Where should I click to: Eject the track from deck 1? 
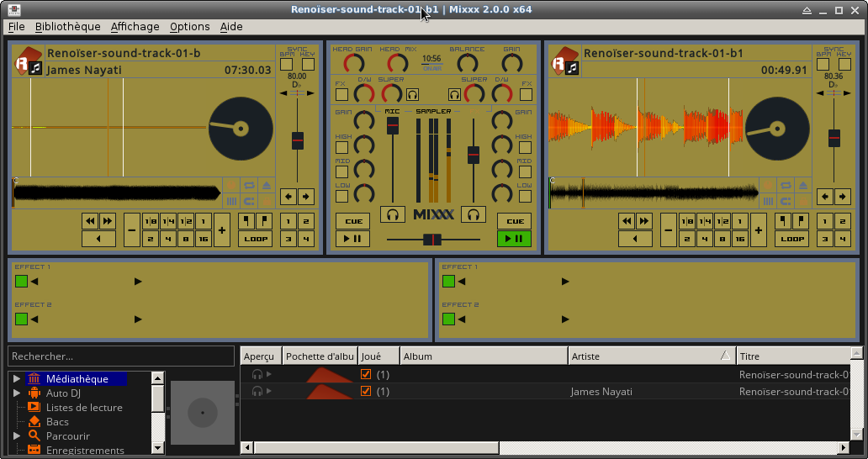click(x=267, y=185)
